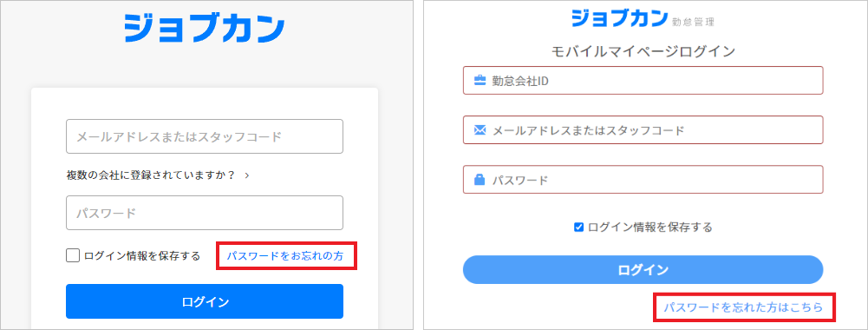Focus the gray-bordered パスワード field without icon
868x330 pixels.
(205, 213)
